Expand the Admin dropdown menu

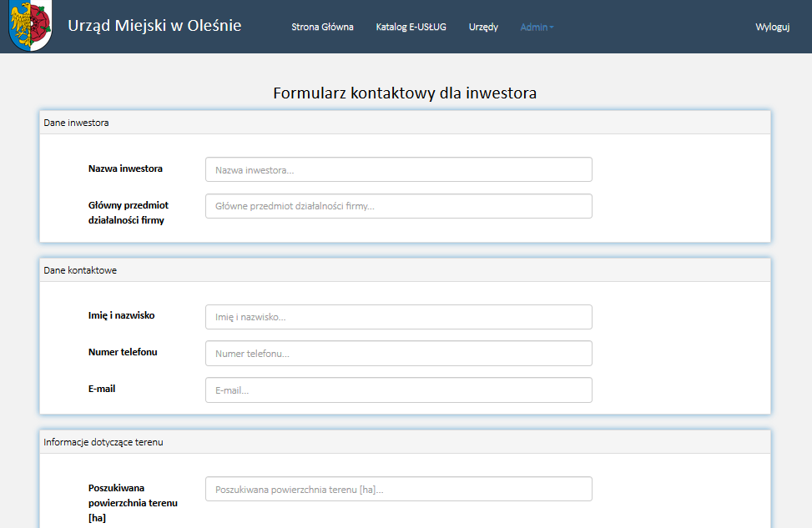coord(537,27)
